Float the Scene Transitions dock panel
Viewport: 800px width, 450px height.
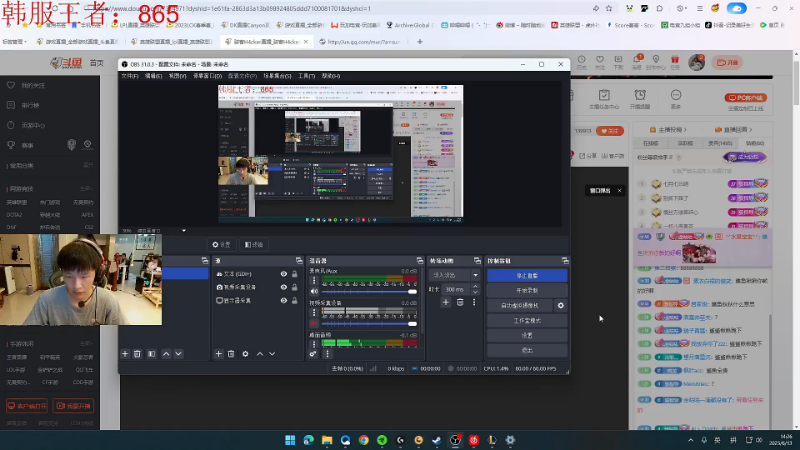[477, 261]
